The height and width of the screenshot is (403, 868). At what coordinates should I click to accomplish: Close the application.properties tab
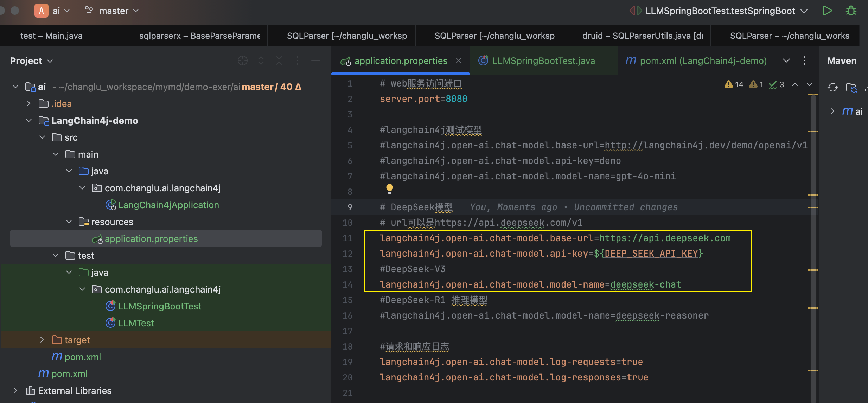(459, 60)
